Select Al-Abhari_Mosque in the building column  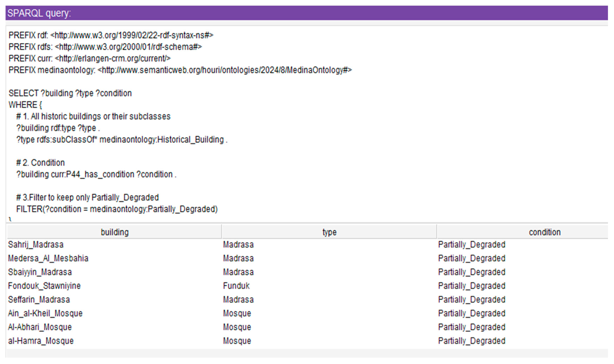tap(40, 327)
